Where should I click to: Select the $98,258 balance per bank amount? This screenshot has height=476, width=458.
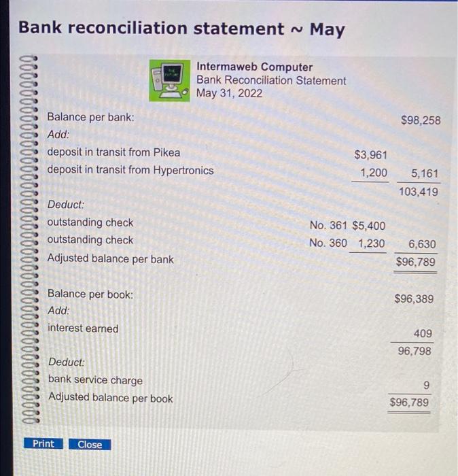pyautogui.click(x=421, y=120)
